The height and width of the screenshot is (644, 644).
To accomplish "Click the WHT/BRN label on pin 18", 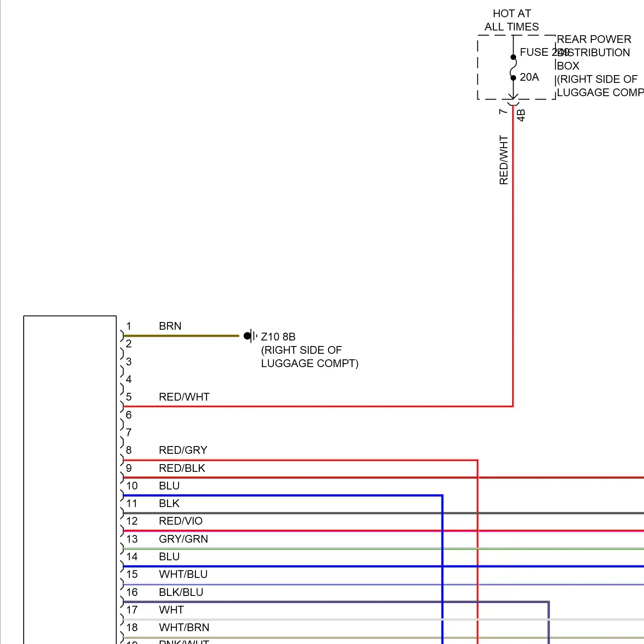I will coord(184,627).
